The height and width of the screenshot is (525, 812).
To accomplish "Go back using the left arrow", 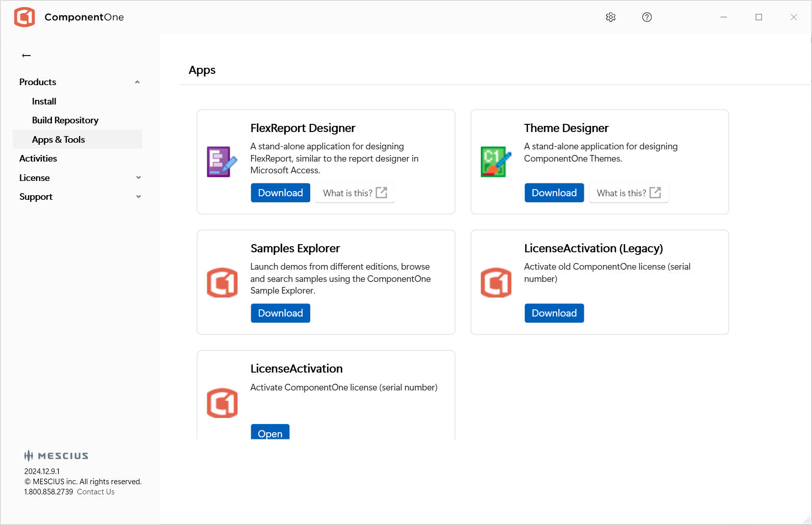I will pos(26,56).
